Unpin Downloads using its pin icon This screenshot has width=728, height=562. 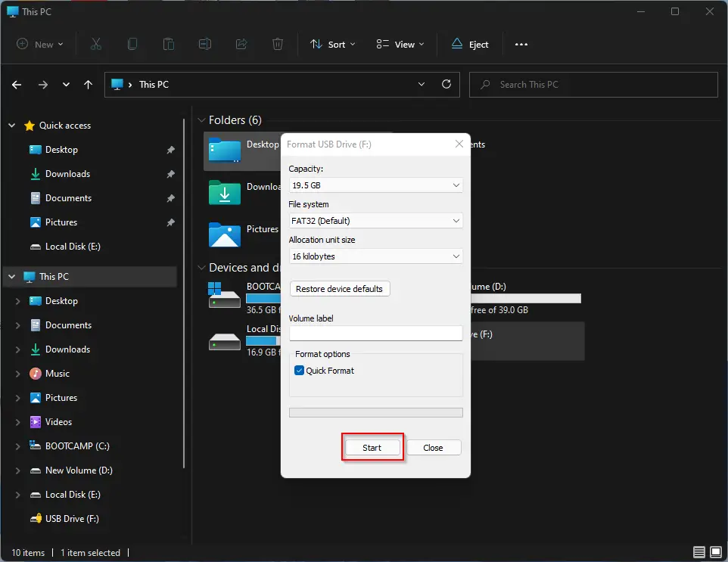(171, 173)
